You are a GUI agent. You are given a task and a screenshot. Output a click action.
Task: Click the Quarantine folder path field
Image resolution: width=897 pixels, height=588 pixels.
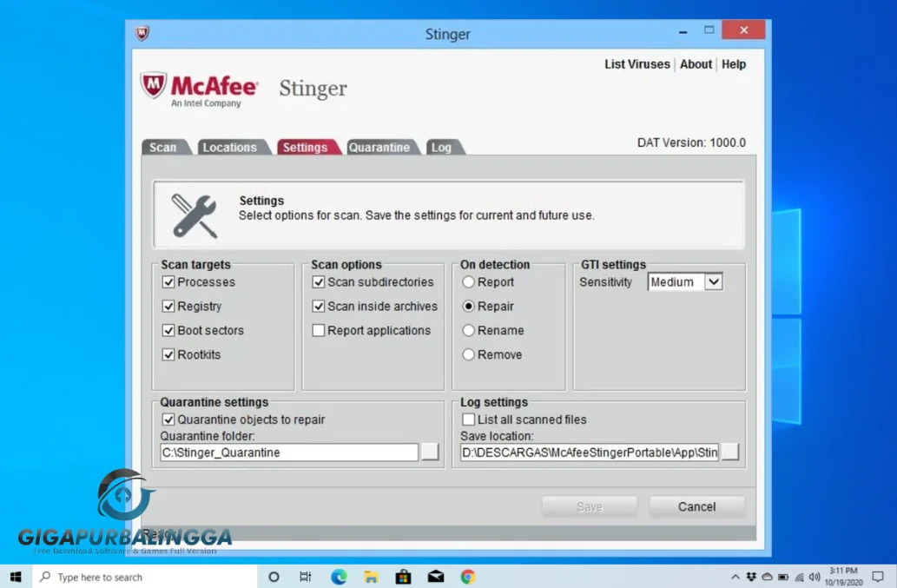[x=289, y=453]
